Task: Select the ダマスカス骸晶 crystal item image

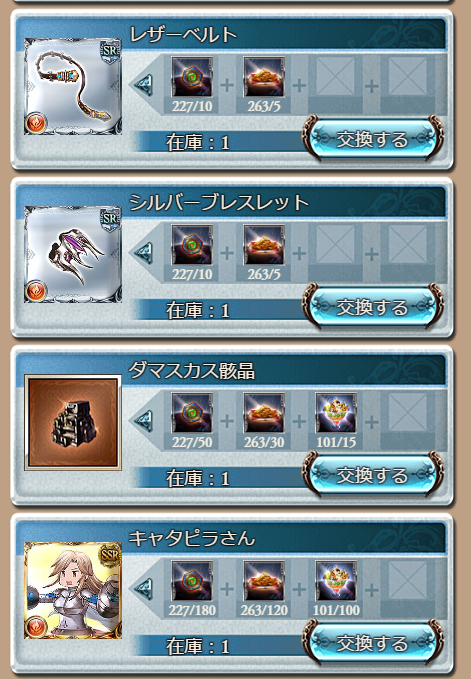Action: point(73,422)
